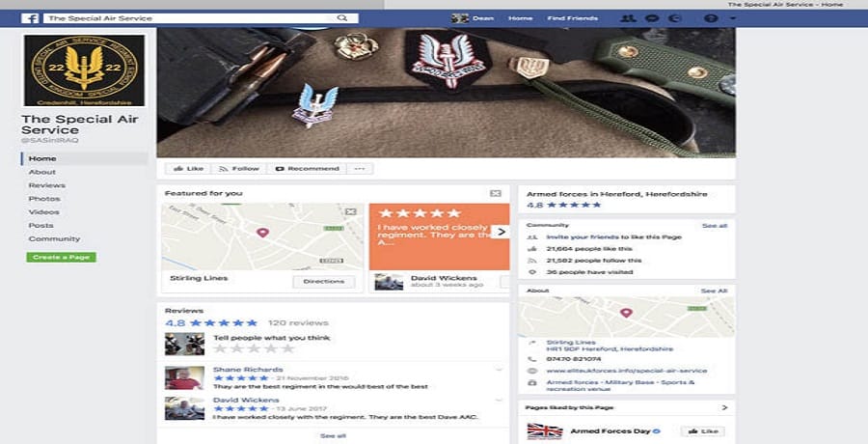
Task: Select the Posts sidebar tab
Action: pyautogui.click(x=41, y=225)
